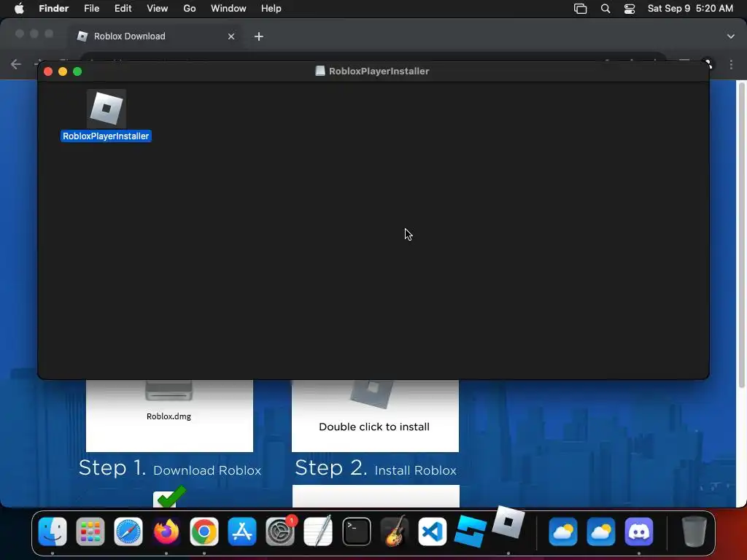
Task: Open the Go menu
Action: tap(190, 9)
